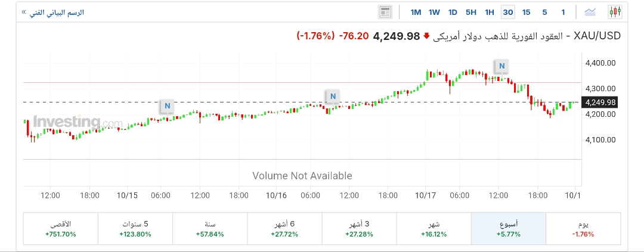Select the 1M chart interval
644x252 pixels.
tap(416, 12)
